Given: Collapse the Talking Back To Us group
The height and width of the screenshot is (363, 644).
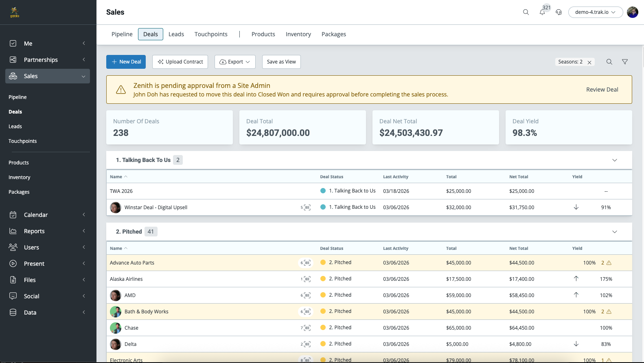Looking at the screenshot, I should click(x=615, y=160).
